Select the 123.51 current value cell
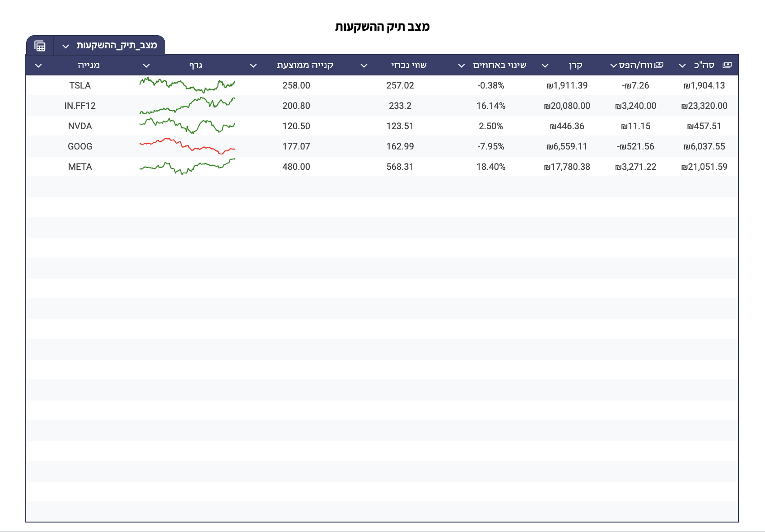 pyautogui.click(x=400, y=126)
